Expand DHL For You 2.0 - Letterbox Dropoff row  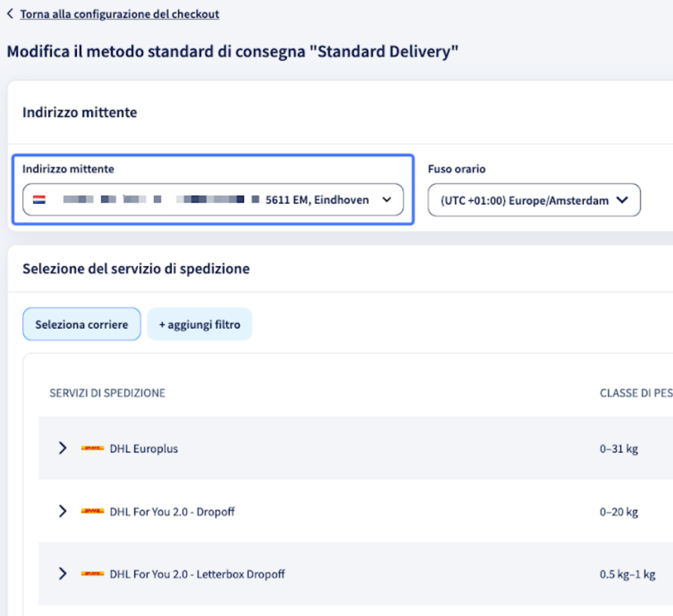[62, 573]
